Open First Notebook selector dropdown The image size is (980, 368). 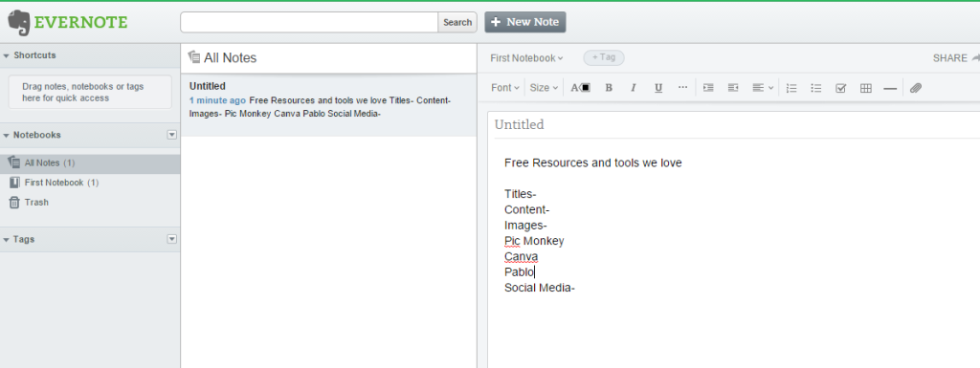click(x=526, y=58)
